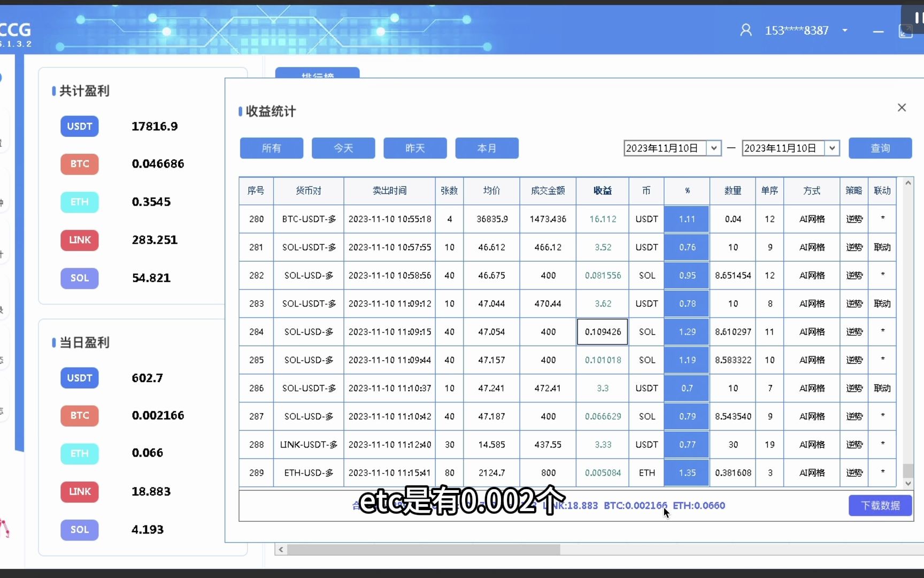This screenshot has width=924, height=578.
Task: Click the user profile icon in title bar
Action: point(745,30)
